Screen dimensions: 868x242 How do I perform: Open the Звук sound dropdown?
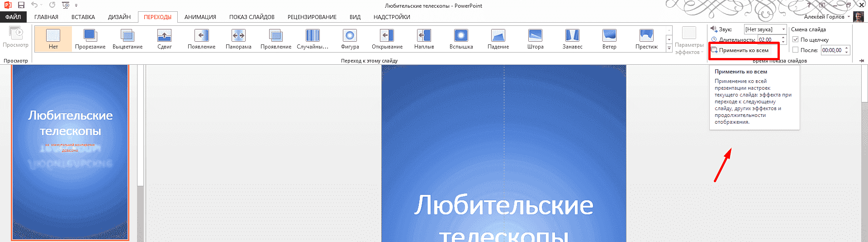pos(783,29)
